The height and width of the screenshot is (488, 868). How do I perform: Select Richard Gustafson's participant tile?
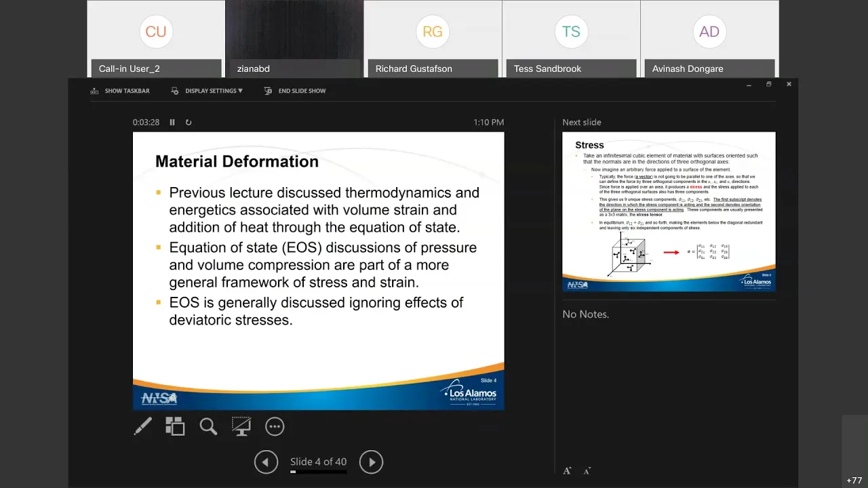pyautogui.click(x=433, y=39)
